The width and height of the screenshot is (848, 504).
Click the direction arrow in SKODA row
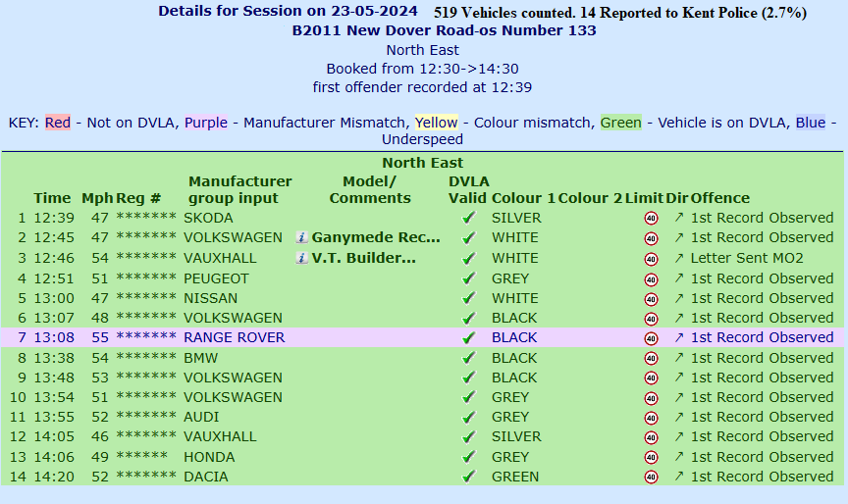(x=679, y=217)
